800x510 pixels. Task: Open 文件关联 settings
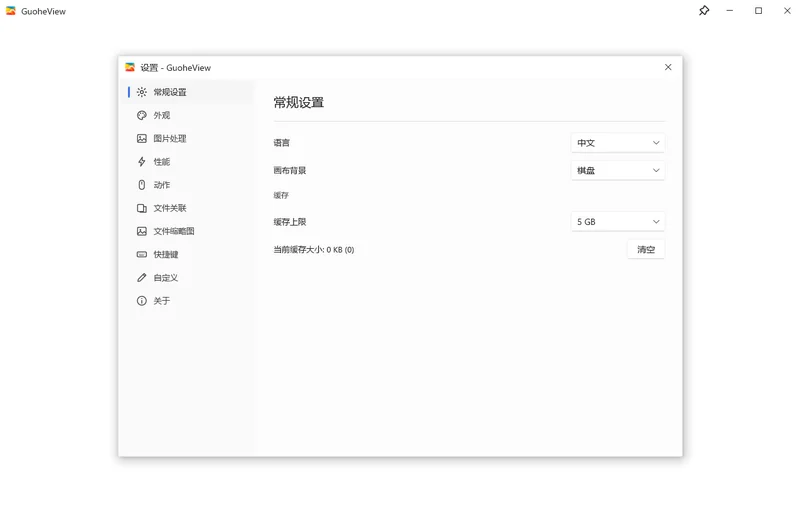(x=188, y=208)
